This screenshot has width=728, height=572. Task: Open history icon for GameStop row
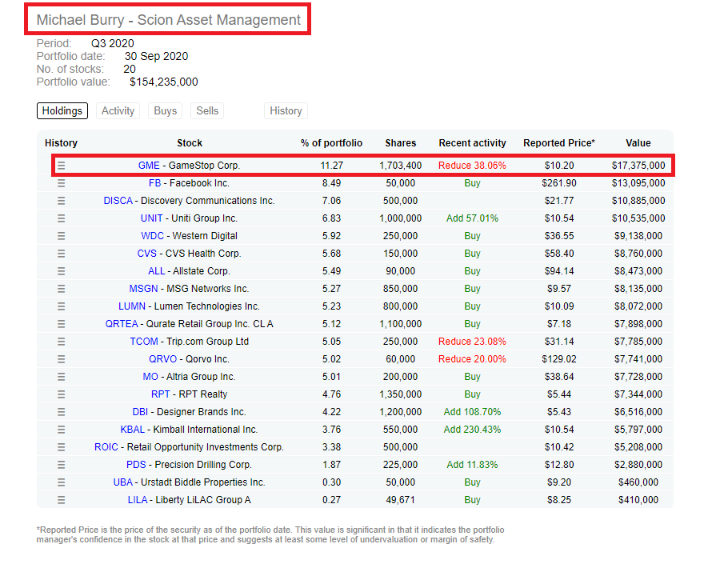(62, 166)
